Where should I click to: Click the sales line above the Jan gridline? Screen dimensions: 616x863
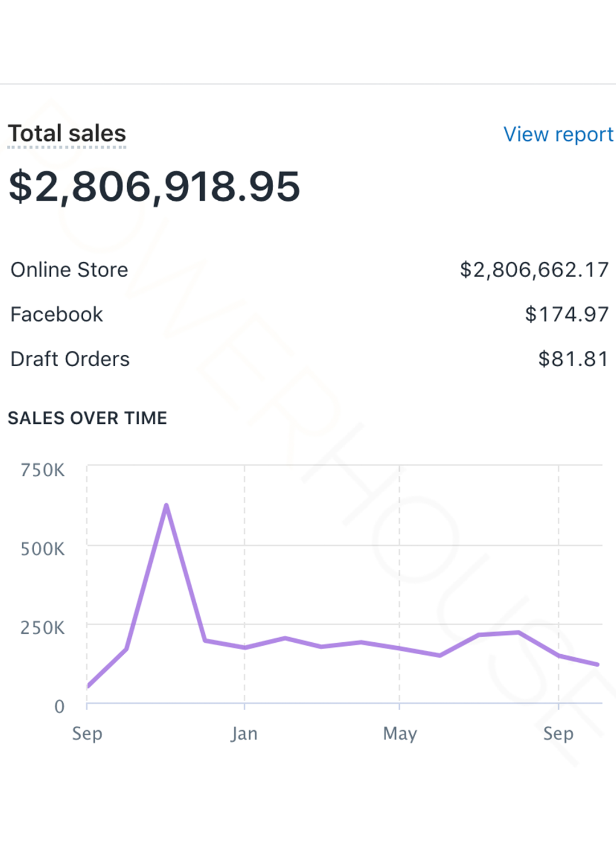tap(245, 648)
